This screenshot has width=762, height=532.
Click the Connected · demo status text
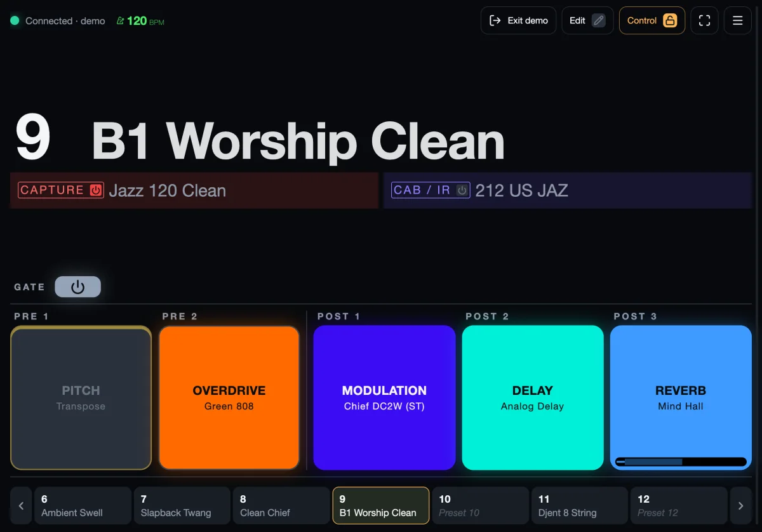click(65, 21)
